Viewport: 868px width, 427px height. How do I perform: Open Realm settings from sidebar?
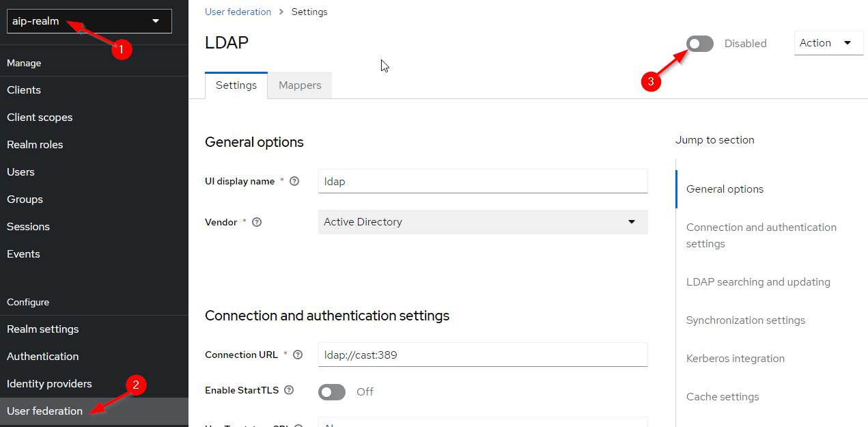pyautogui.click(x=42, y=329)
